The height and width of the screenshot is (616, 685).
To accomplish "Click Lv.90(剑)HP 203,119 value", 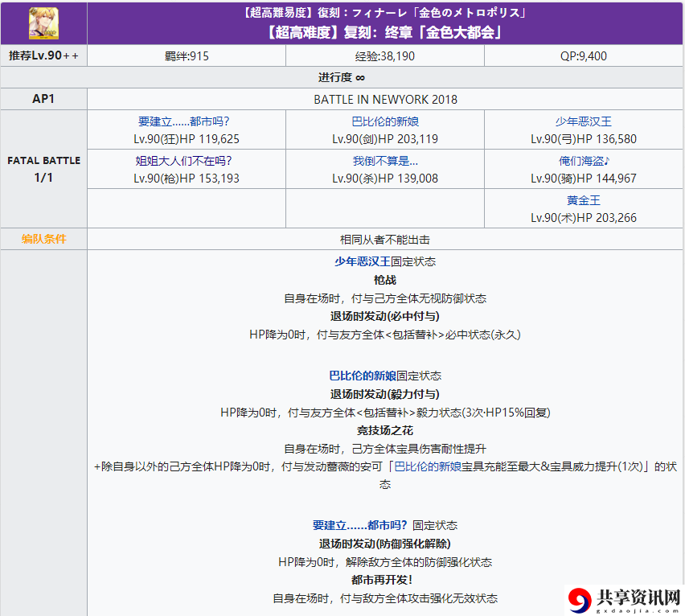I will (385, 139).
